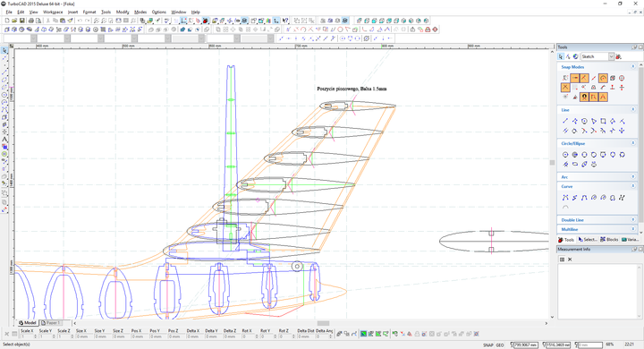The height and width of the screenshot is (349, 644).
Task: Toggle the Arc center snap mode
Action: [x=603, y=78]
